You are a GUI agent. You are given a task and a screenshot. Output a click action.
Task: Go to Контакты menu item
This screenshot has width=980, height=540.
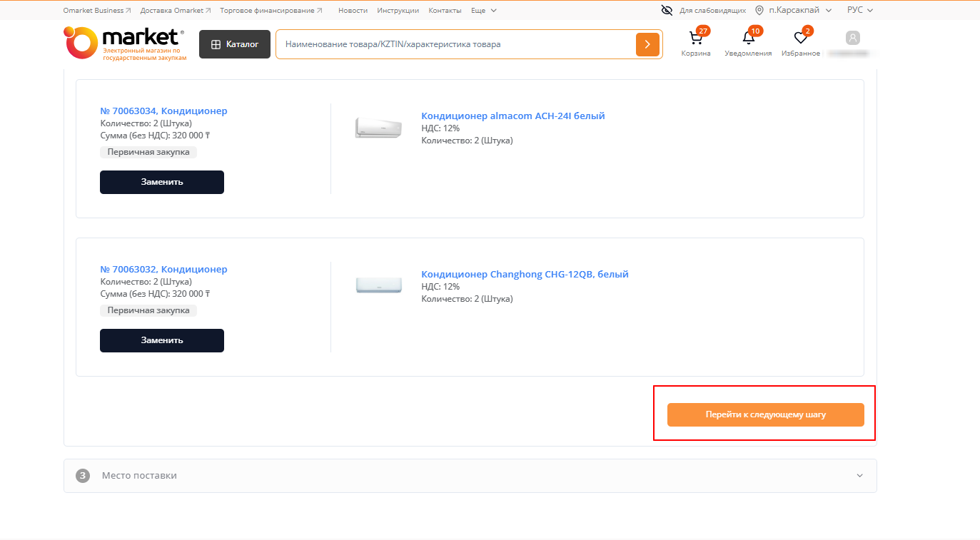pos(445,11)
